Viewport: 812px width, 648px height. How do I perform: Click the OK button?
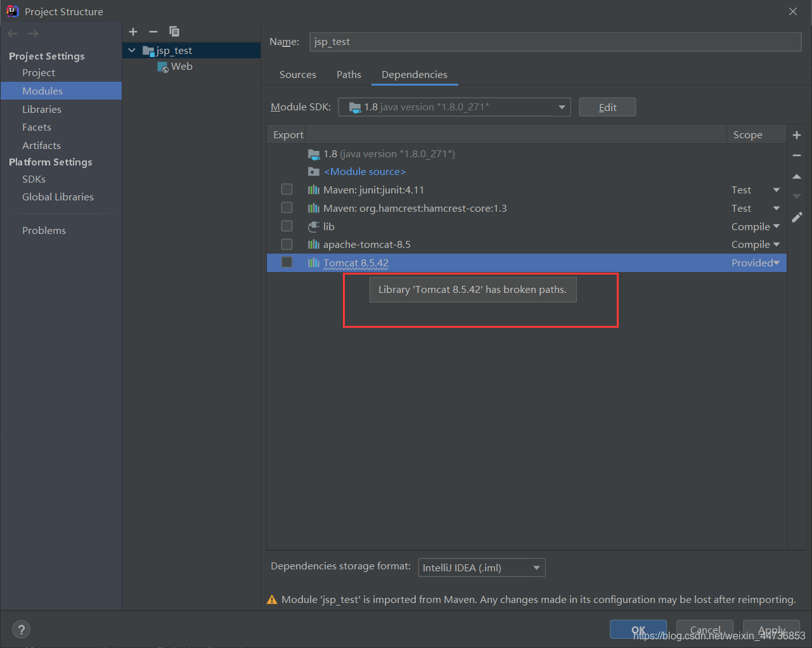tap(638, 630)
